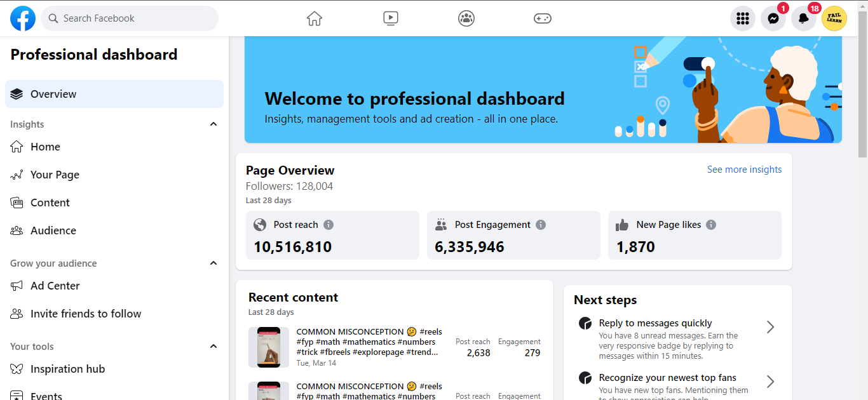The height and width of the screenshot is (400, 868).
Task: Open the Fail Learn profile avatar
Action: coord(834,18)
